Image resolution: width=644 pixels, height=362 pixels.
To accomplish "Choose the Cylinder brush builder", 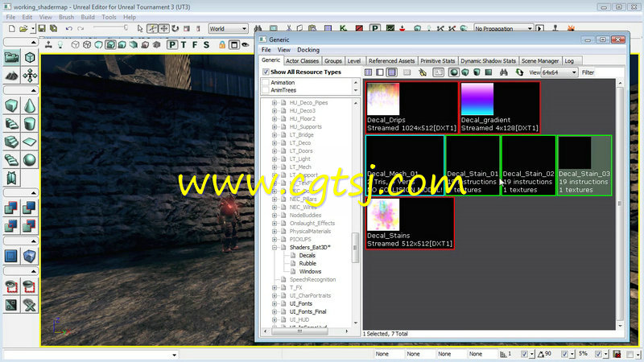I will coord(30,124).
